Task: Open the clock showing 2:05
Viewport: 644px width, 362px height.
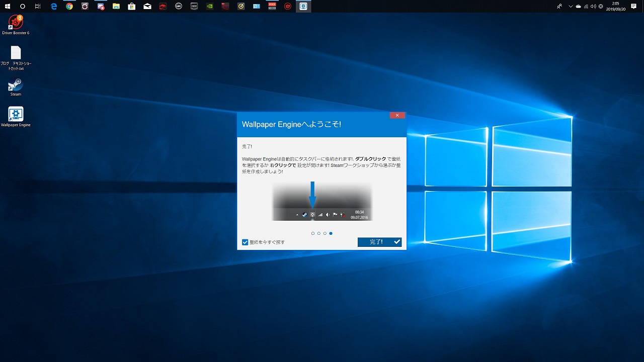Action: click(615, 7)
